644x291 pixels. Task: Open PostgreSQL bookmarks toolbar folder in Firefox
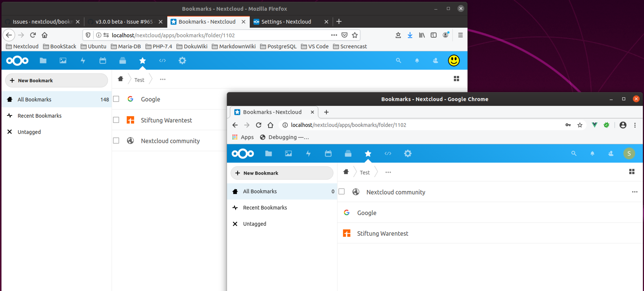pos(278,46)
